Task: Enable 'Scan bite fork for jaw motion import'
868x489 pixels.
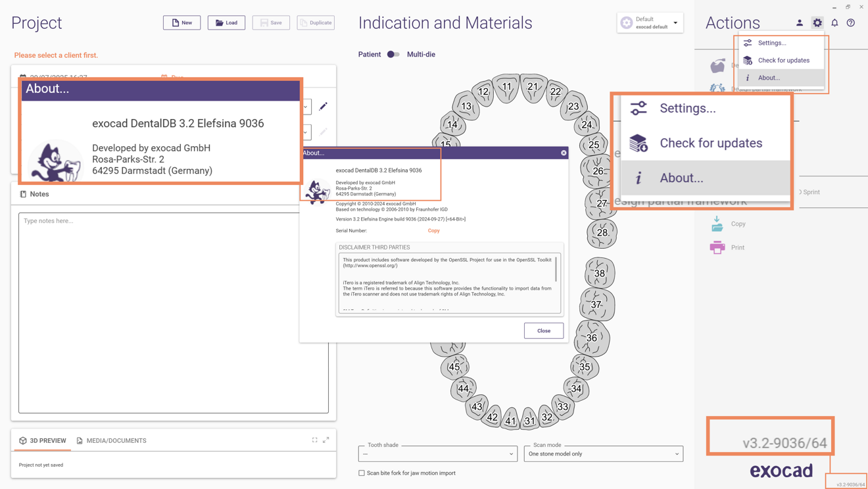Action: click(x=361, y=473)
